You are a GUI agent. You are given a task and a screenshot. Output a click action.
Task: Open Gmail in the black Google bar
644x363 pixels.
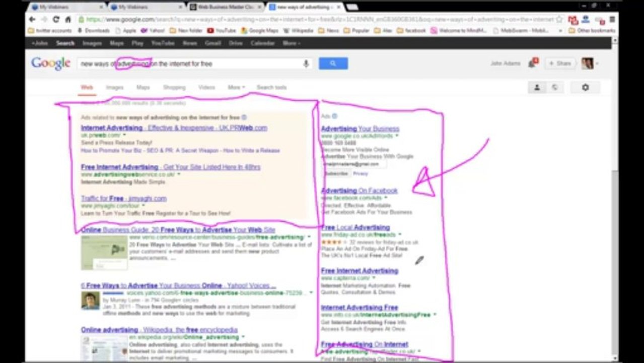click(x=213, y=43)
